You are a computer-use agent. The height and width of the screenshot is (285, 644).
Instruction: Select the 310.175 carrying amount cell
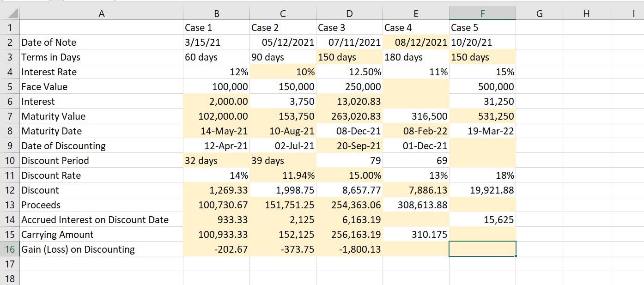pos(416,234)
